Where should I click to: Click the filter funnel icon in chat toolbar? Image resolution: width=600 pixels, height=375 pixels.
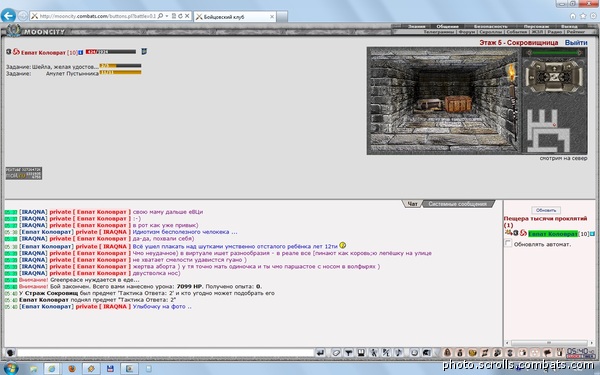tap(348, 352)
